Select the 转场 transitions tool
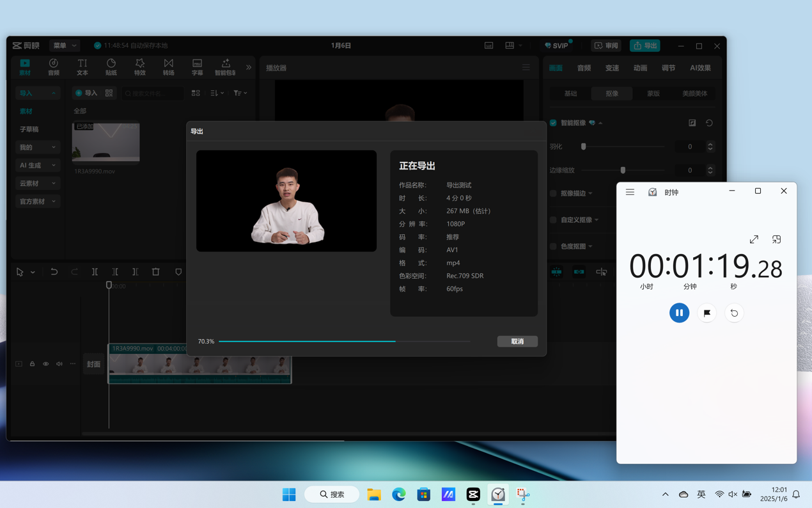The width and height of the screenshot is (812, 508). (x=168, y=67)
